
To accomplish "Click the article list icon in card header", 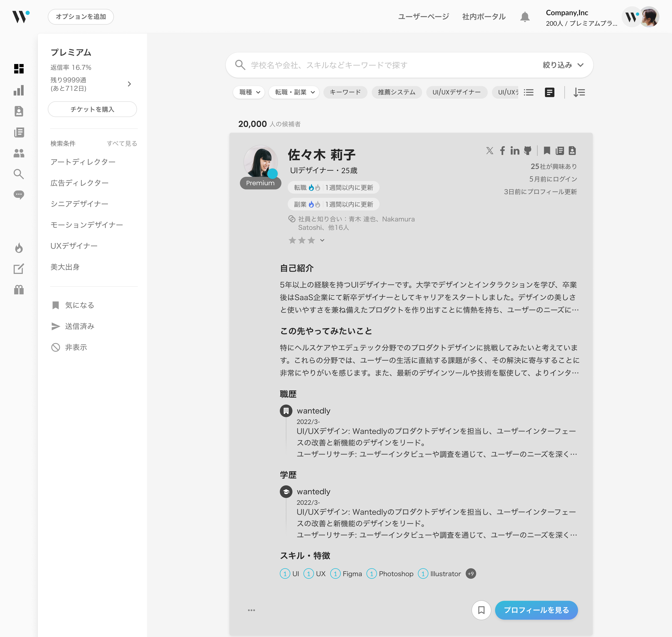I will click(559, 150).
